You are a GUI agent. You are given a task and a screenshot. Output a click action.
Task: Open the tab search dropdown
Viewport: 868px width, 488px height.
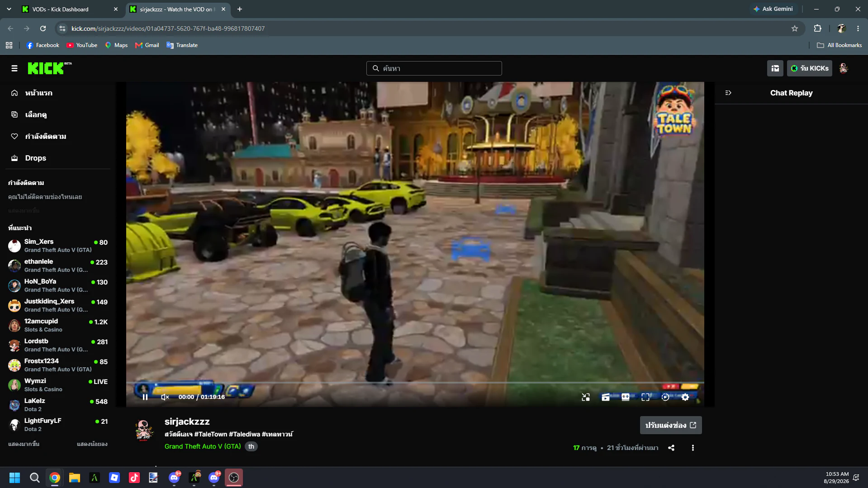pyautogui.click(x=9, y=9)
